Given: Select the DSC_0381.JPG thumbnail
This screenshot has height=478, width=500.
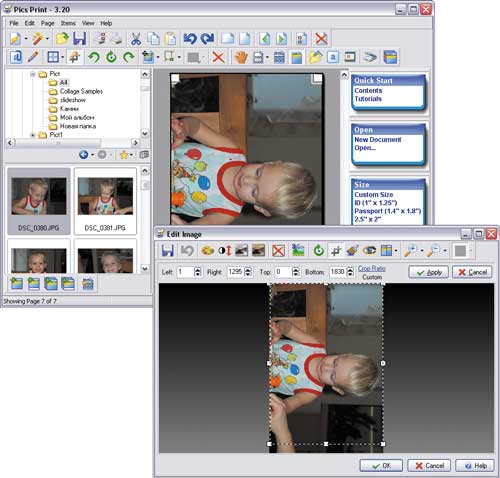Looking at the screenshot, I should [105, 201].
